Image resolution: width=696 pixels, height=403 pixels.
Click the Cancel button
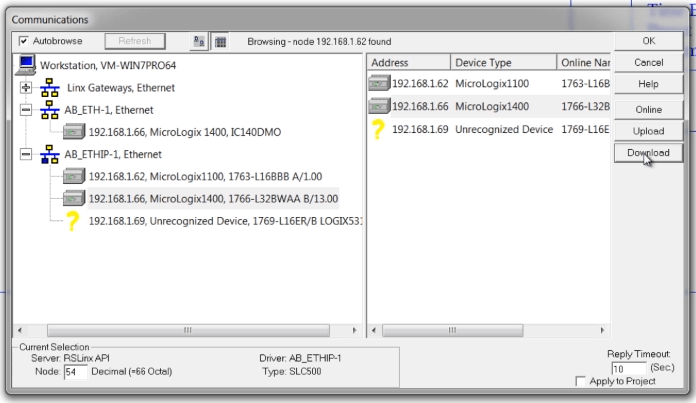[x=649, y=63]
